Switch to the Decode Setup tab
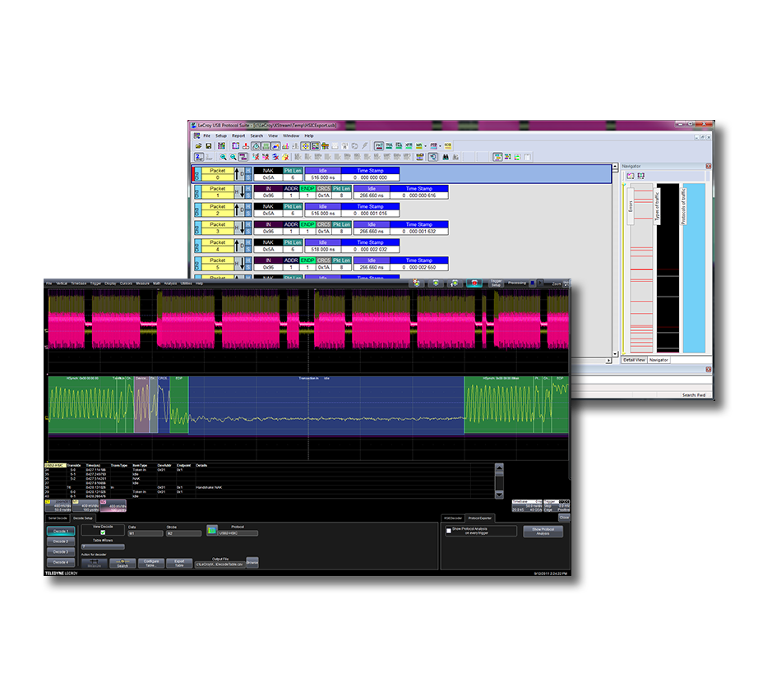Screen dimensions: 758x700 83,518
